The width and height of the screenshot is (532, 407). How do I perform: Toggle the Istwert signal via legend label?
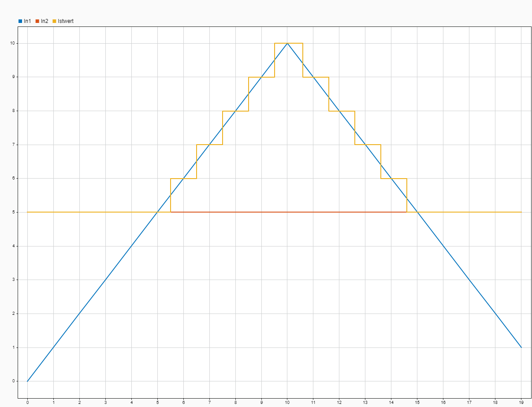(66, 21)
